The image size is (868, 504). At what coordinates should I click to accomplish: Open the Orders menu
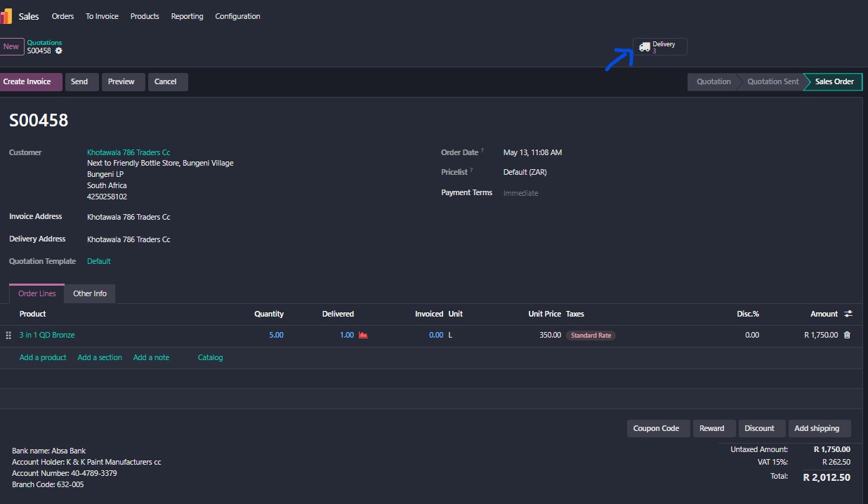(63, 16)
